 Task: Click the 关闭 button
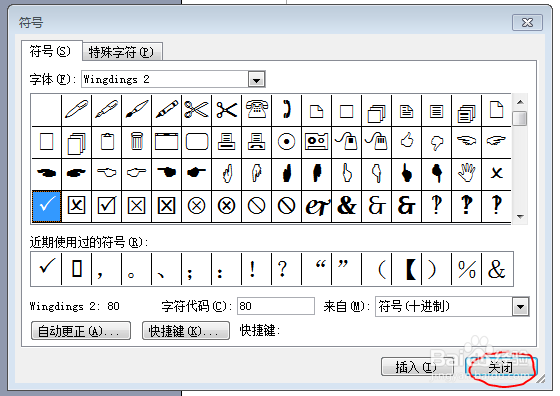[x=501, y=367]
